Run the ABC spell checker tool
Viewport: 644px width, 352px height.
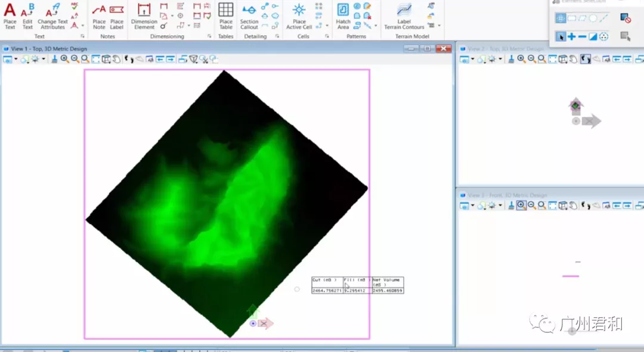pyautogui.click(x=75, y=6)
